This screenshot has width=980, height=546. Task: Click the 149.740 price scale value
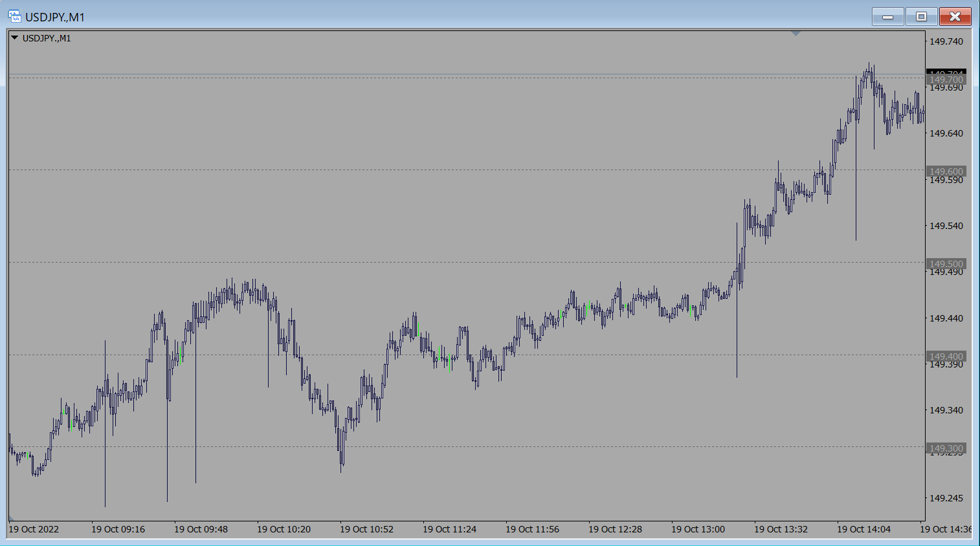(x=946, y=41)
